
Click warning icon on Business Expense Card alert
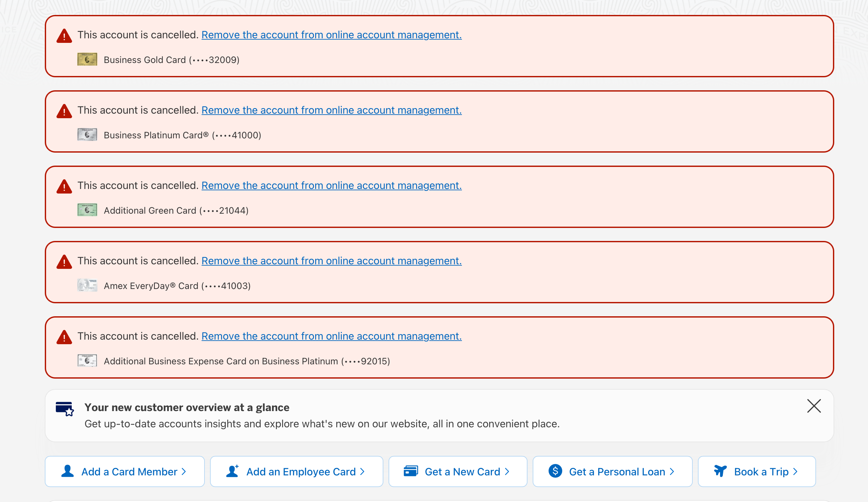tap(64, 337)
